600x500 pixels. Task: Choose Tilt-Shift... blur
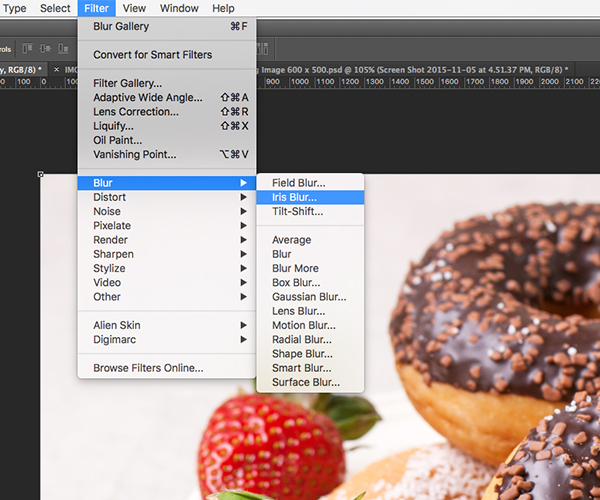310,211
